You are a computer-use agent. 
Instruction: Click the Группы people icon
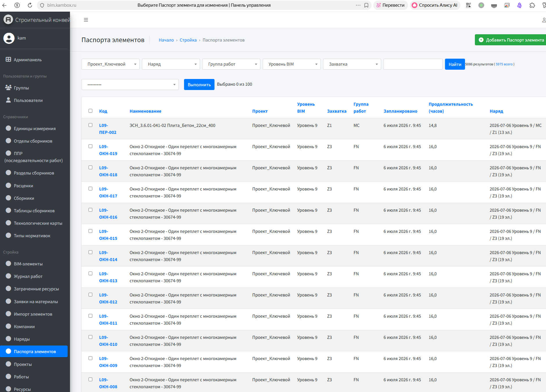[8, 87]
